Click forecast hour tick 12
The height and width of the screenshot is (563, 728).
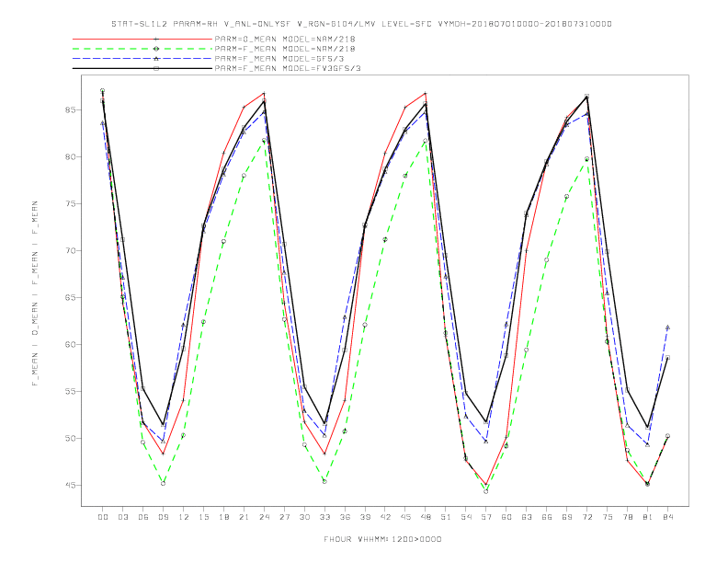[x=184, y=517]
